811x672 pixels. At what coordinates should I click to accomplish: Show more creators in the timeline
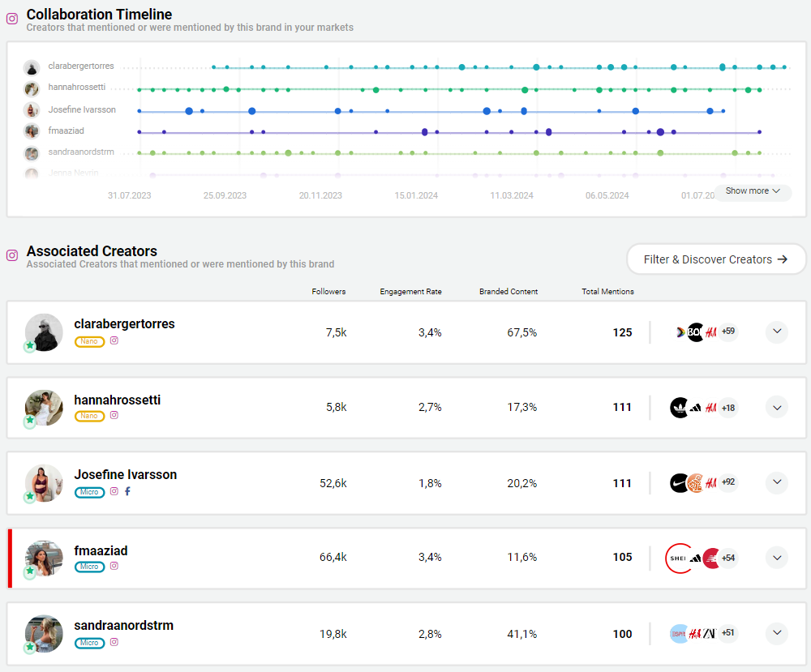tap(752, 191)
